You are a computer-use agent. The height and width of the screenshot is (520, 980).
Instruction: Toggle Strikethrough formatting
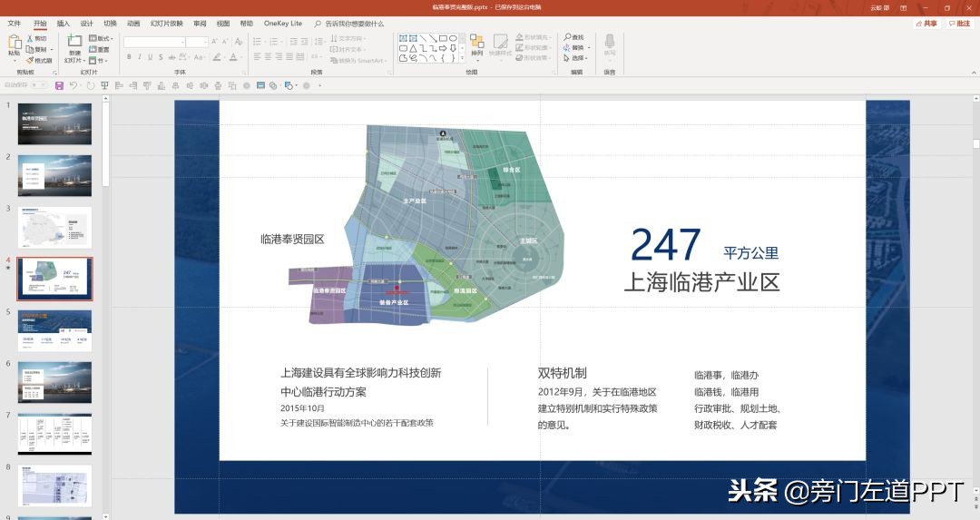171,57
